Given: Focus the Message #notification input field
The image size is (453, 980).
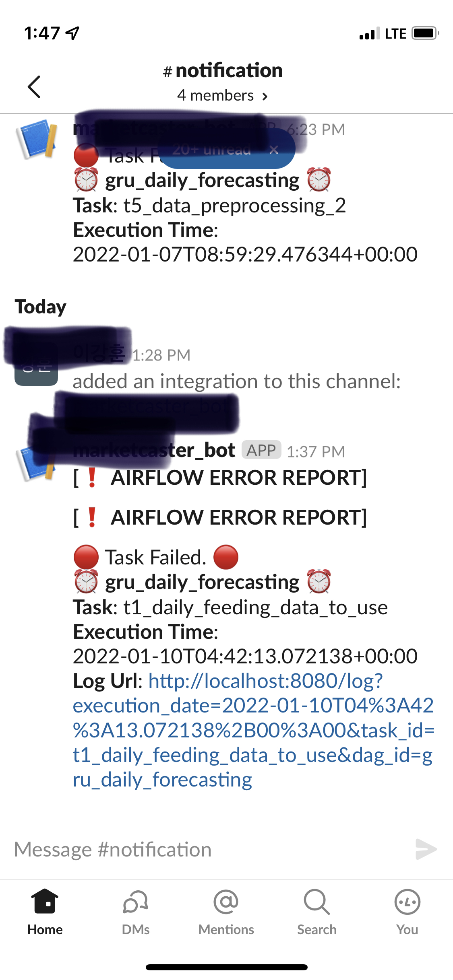Looking at the screenshot, I should coord(209,849).
